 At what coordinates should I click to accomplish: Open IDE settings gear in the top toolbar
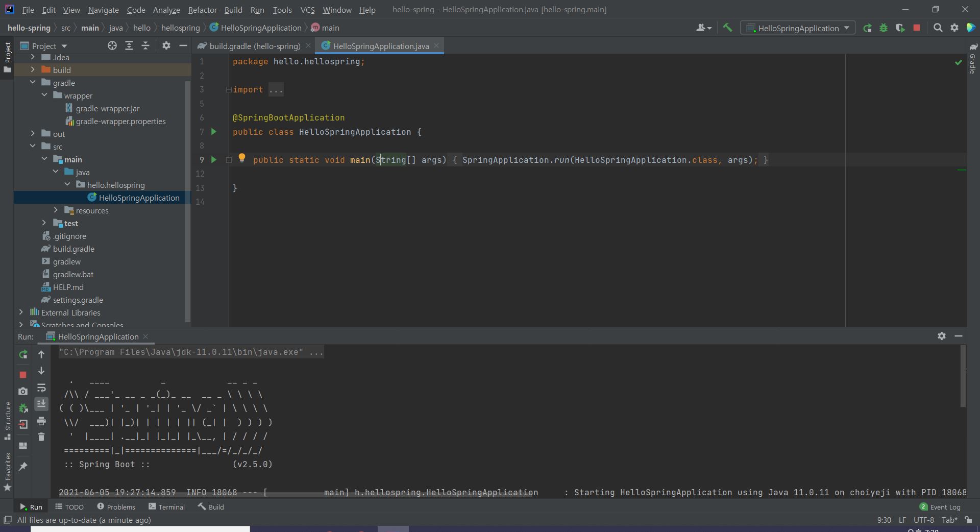pyautogui.click(x=954, y=28)
